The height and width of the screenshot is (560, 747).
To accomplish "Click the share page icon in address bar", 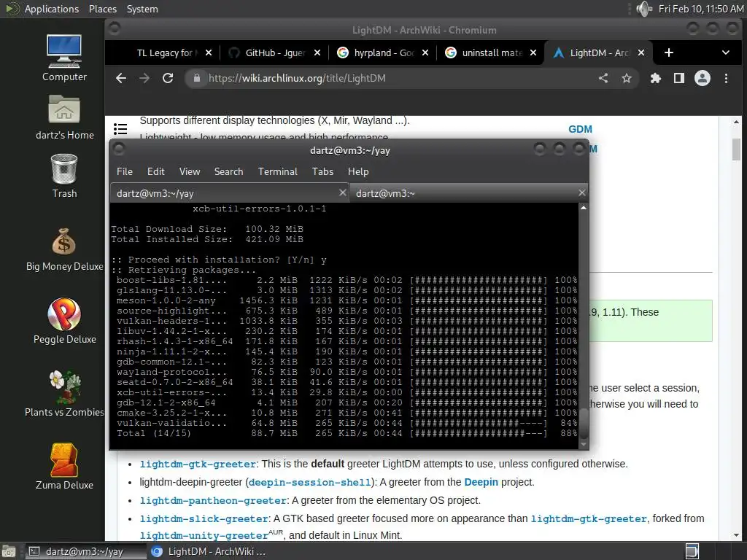I will click(x=603, y=78).
